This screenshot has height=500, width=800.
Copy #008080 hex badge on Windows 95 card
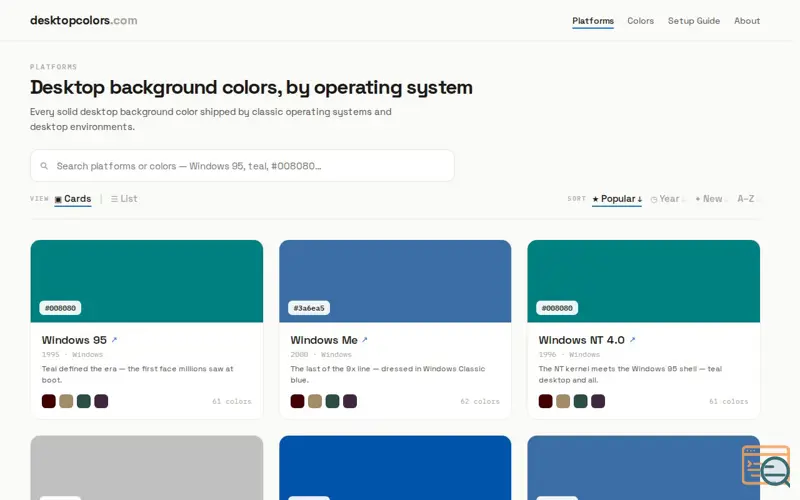(x=60, y=308)
